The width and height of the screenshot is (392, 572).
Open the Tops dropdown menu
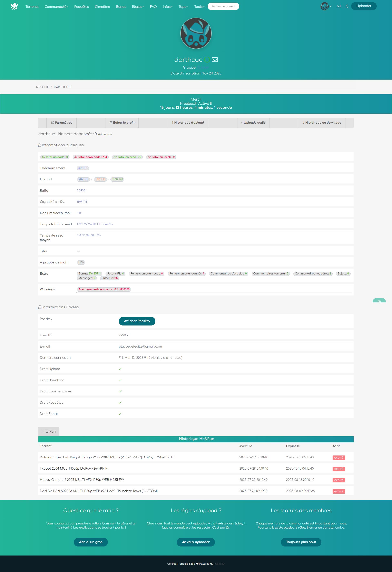pyautogui.click(x=183, y=7)
